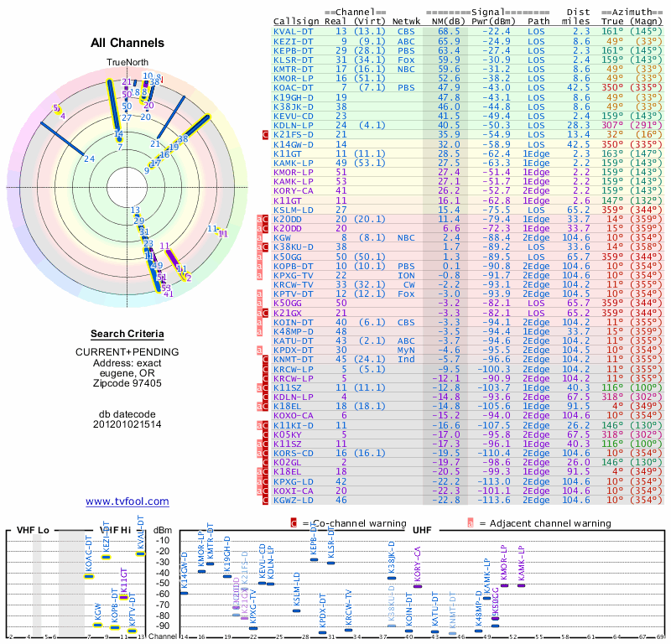Pick the K02GL callsign table row
671x644 pixels.
point(469,462)
